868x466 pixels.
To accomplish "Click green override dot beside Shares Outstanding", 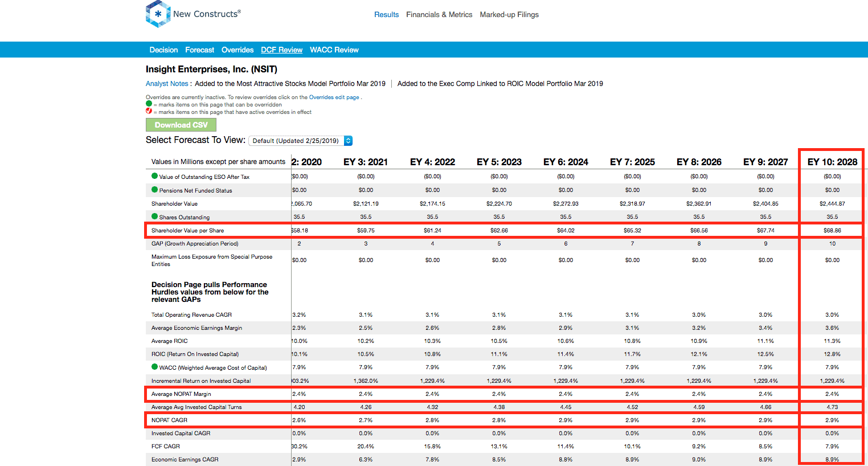I will coord(154,216).
